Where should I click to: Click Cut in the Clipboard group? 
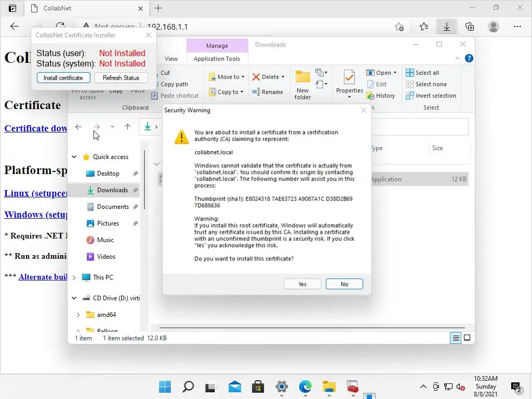[165, 73]
